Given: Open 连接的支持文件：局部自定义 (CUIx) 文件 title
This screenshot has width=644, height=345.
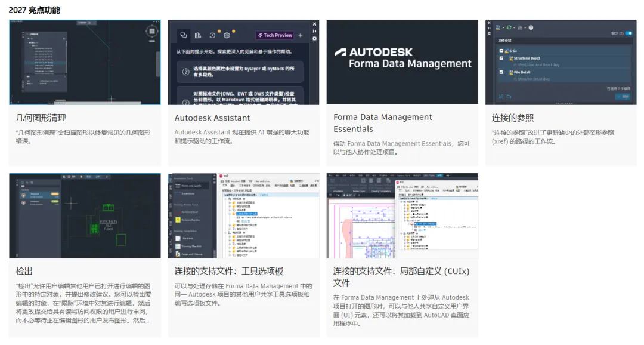Looking at the screenshot, I should coord(401,277).
